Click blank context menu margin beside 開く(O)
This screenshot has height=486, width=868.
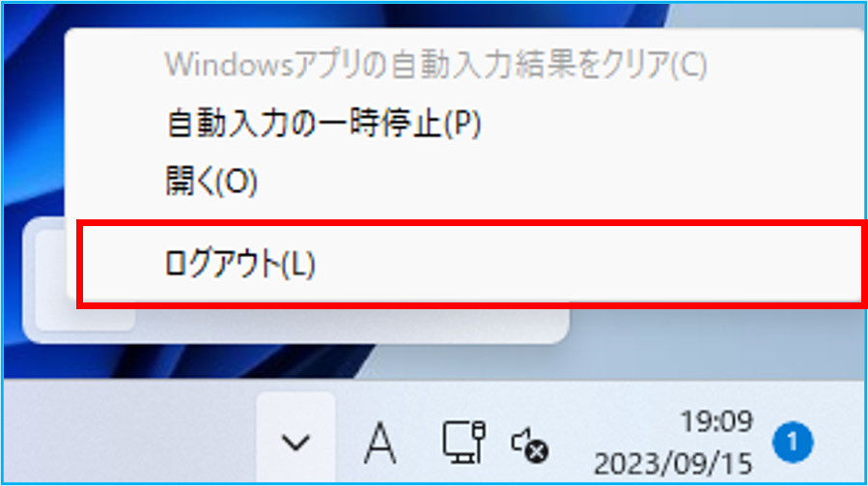[553, 182]
